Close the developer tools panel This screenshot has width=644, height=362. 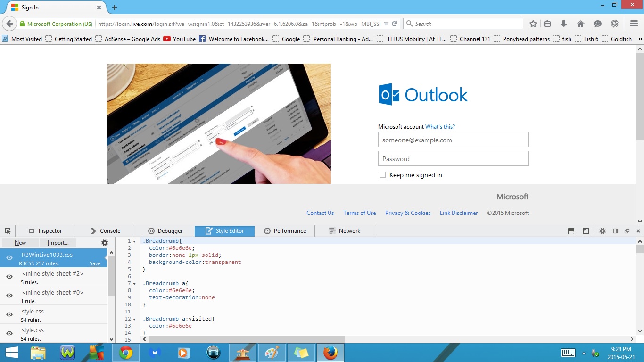point(638,231)
